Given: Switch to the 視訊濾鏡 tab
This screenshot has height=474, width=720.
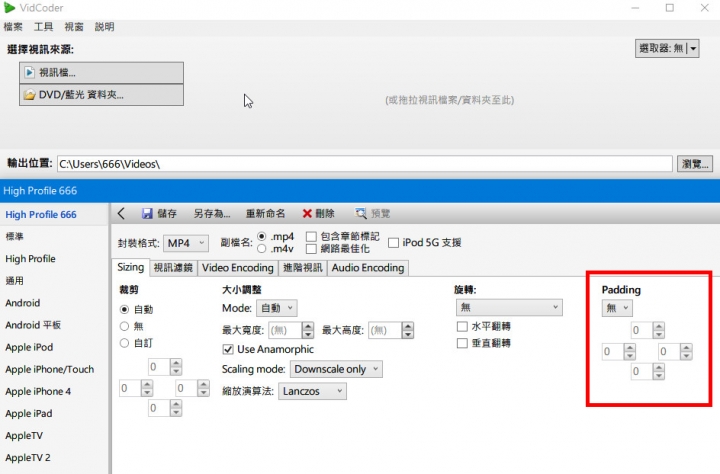Looking at the screenshot, I should click(173, 268).
